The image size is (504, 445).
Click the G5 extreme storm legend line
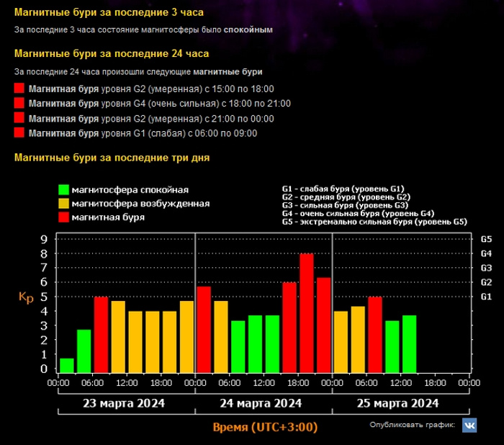[374, 223]
